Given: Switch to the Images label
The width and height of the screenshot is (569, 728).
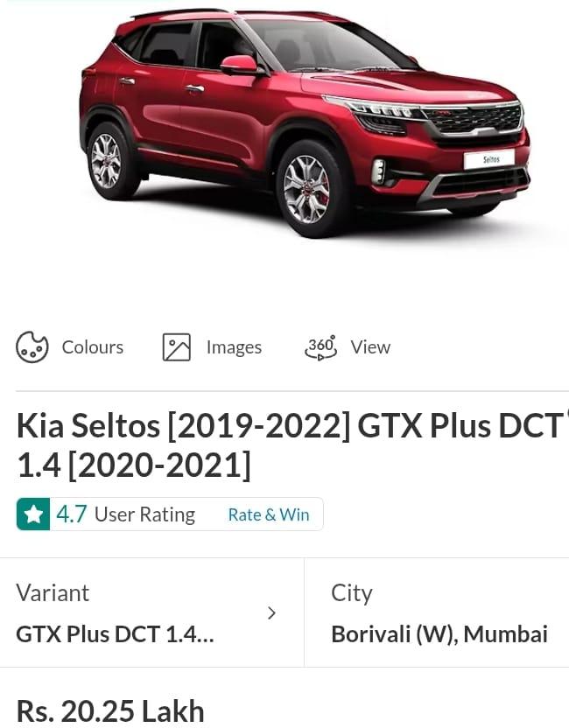Looking at the screenshot, I should [234, 347].
